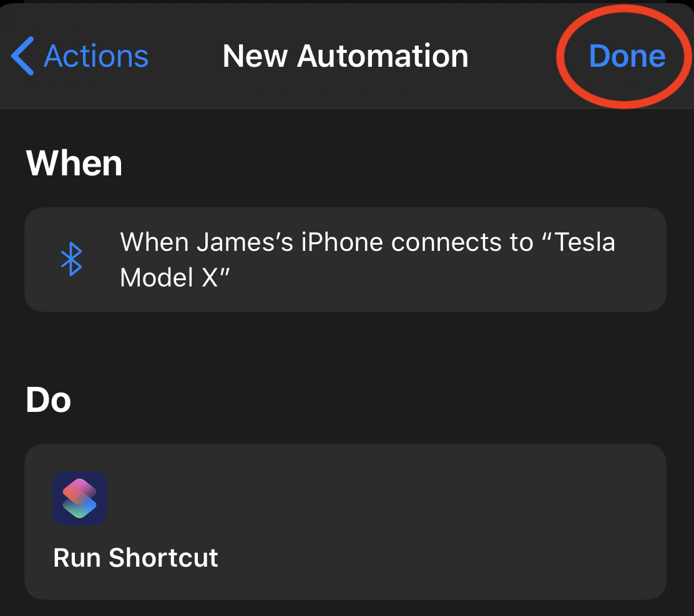The width and height of the screenshot is (694, 616).
Task: Select the Shortcuts app icon
Action: (x=80, y=498)
